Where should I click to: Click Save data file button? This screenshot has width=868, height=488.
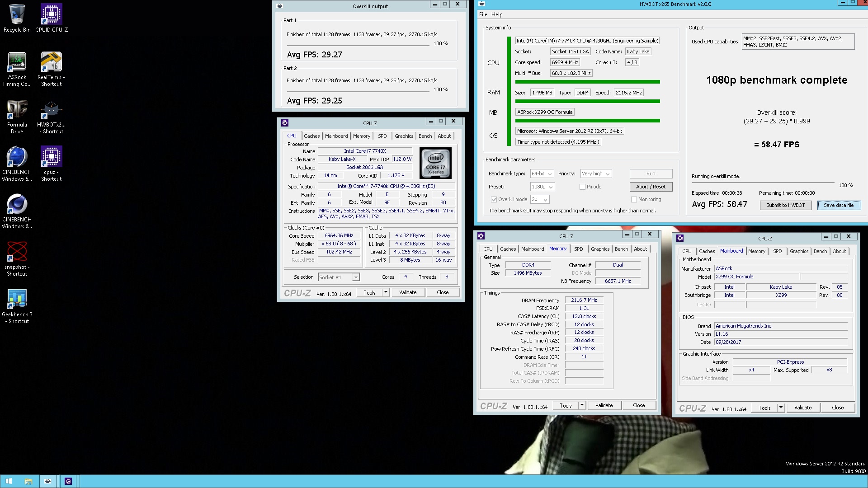coord(839,205)
